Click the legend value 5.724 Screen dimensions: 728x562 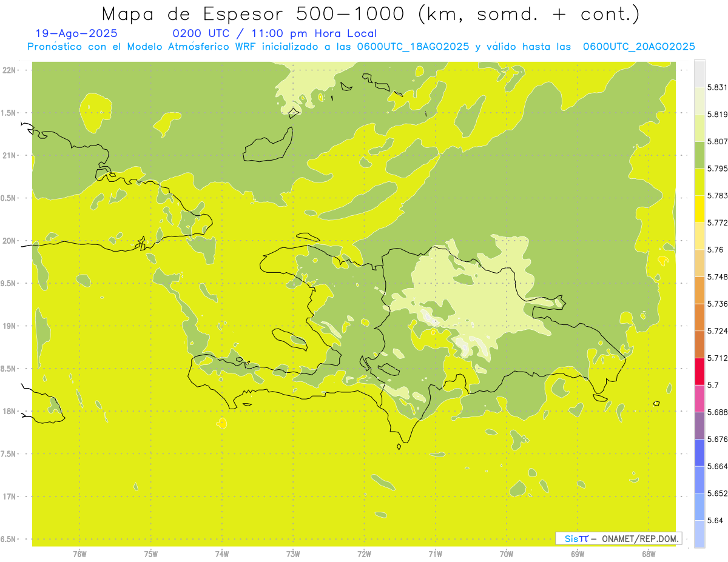pyautogui.click(x=717, y=330)
